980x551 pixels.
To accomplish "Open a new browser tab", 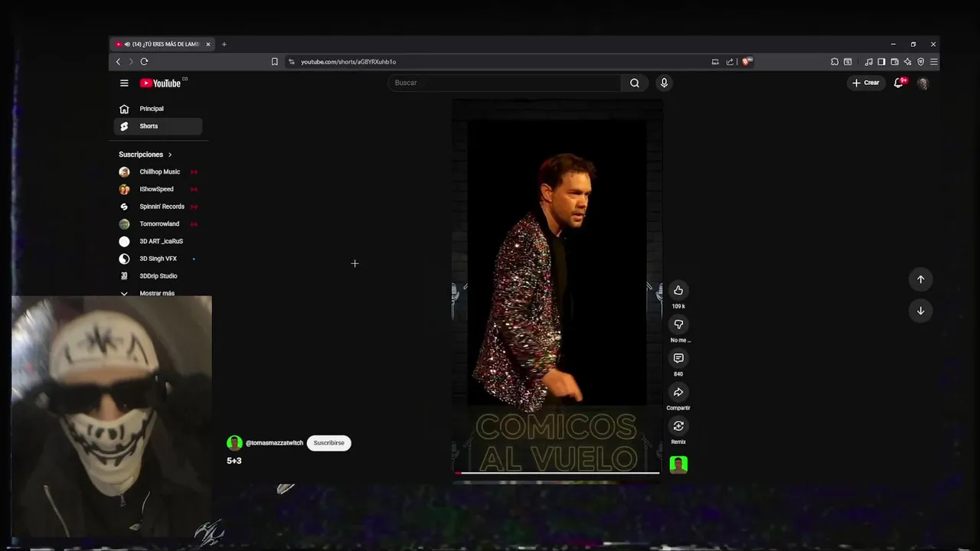I will pyautogui.click(x=224, y=44).
